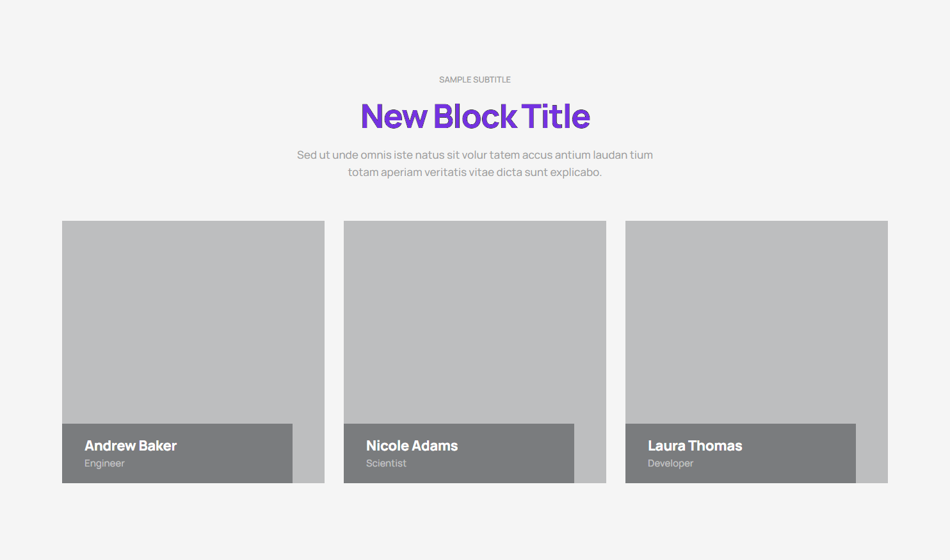Click the light strip right of Laura Thomas' caption
950x560 pixels.
click(x=872, y=453)
